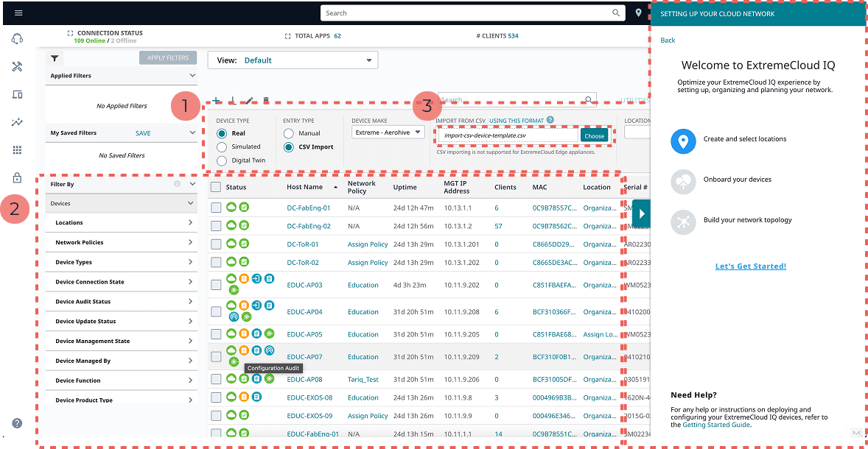Click the trash delete icon

coord(266,101)
